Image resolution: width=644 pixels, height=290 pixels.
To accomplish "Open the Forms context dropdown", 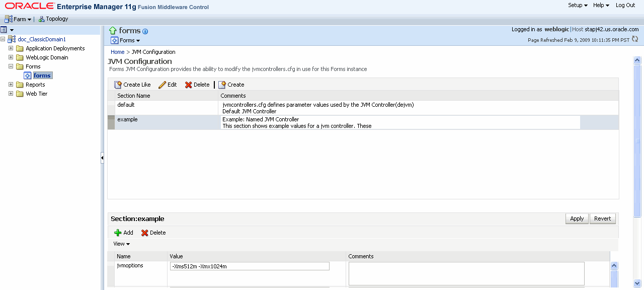I will 126,40.
